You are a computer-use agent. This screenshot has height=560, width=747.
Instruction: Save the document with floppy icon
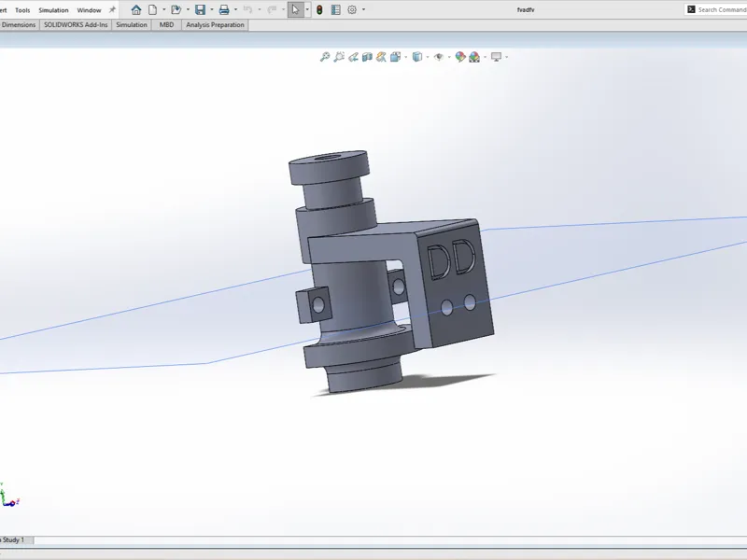click(x=201, y=9)
